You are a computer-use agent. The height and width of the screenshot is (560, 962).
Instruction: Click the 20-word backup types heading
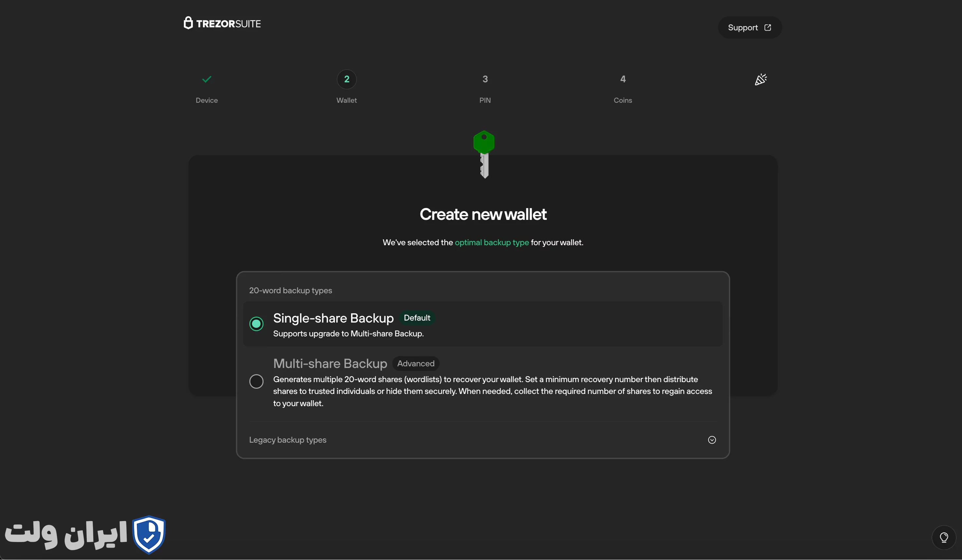[x=291, y=290]
